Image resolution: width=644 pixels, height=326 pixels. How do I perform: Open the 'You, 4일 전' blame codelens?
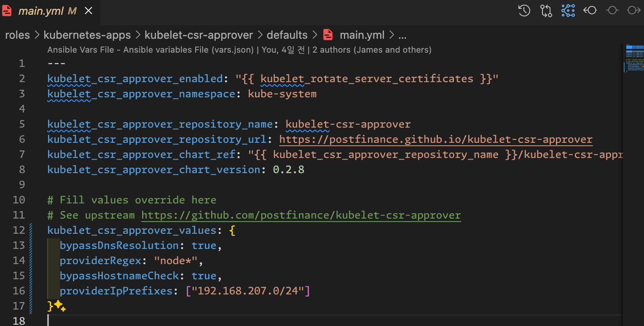pyautogui.click(x=283, y=50)
